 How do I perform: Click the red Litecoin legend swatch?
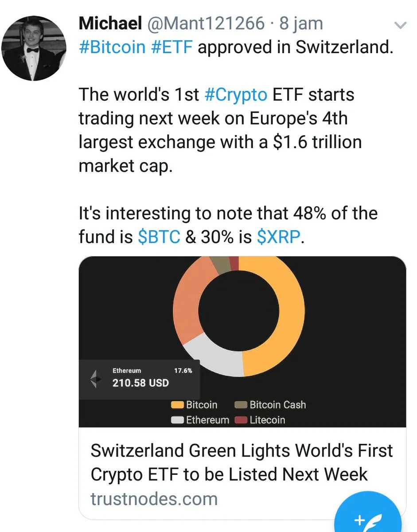pyautogui.click(x=241, y=420)
